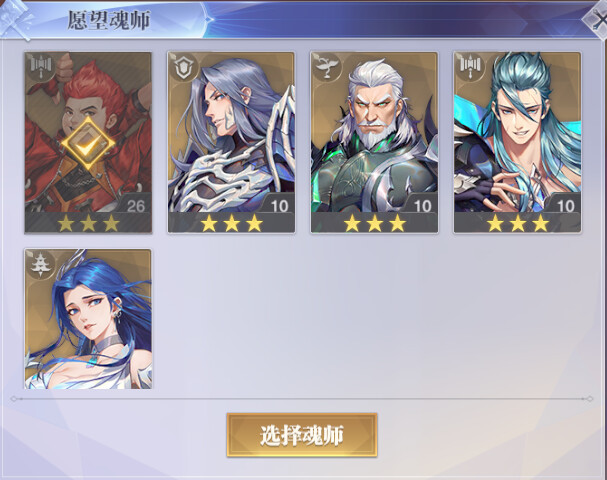This screenshot has height=480, width=607.
Task: Click the class icon on teal-haired card
Action: 469,68
